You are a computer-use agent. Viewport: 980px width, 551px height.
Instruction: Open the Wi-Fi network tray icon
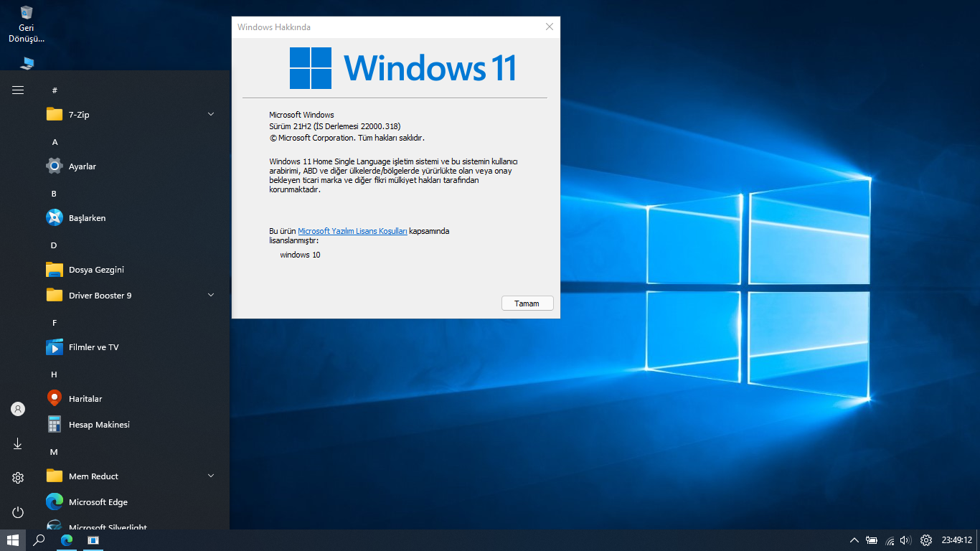(x=890, y=540)
